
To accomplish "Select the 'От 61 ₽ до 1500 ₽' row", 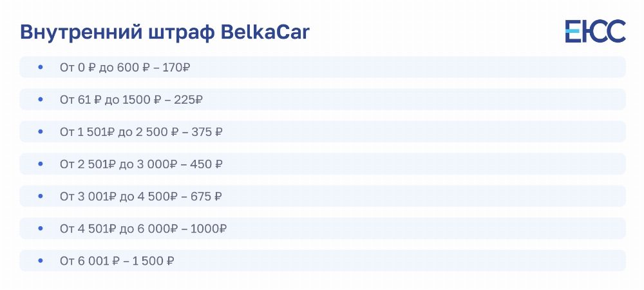I will pos(323,99).
